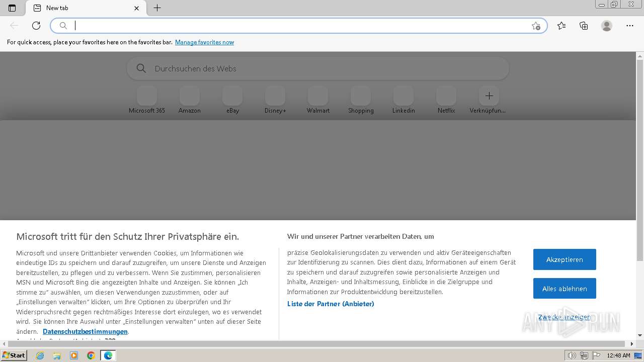The height and width of the screenshot is (362, 644).
Task: Open the Favorites list icon
Action: (x=561, y=26)
